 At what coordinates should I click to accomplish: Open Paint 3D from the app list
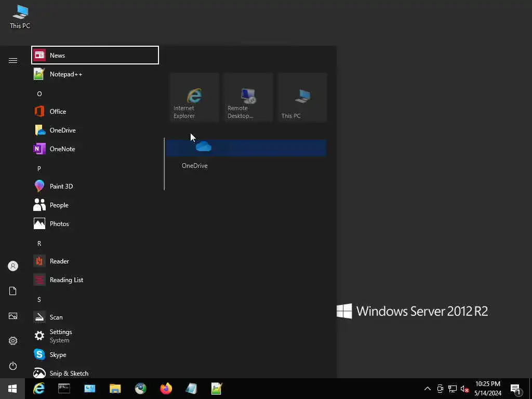(x=95, y=186)
